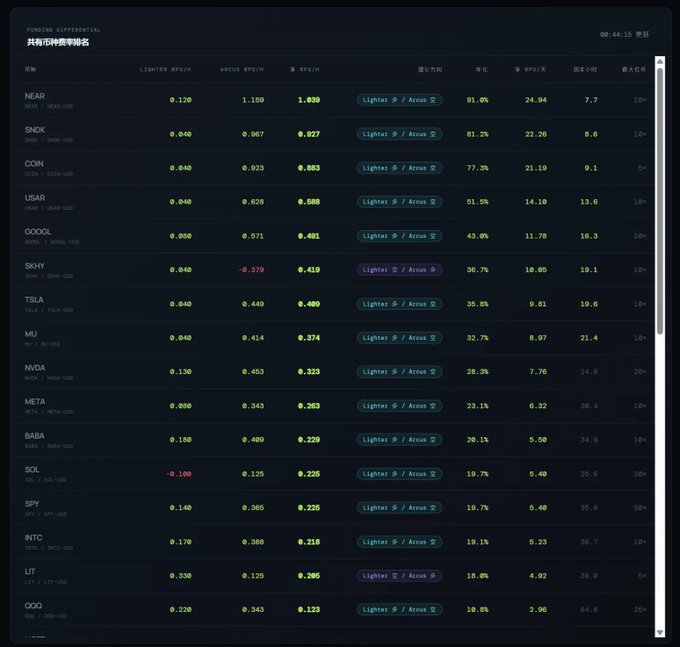The height and width of the screenshot is (647, 680).
Task: Click the 77.3% annualized value
Action: (477, 168)
